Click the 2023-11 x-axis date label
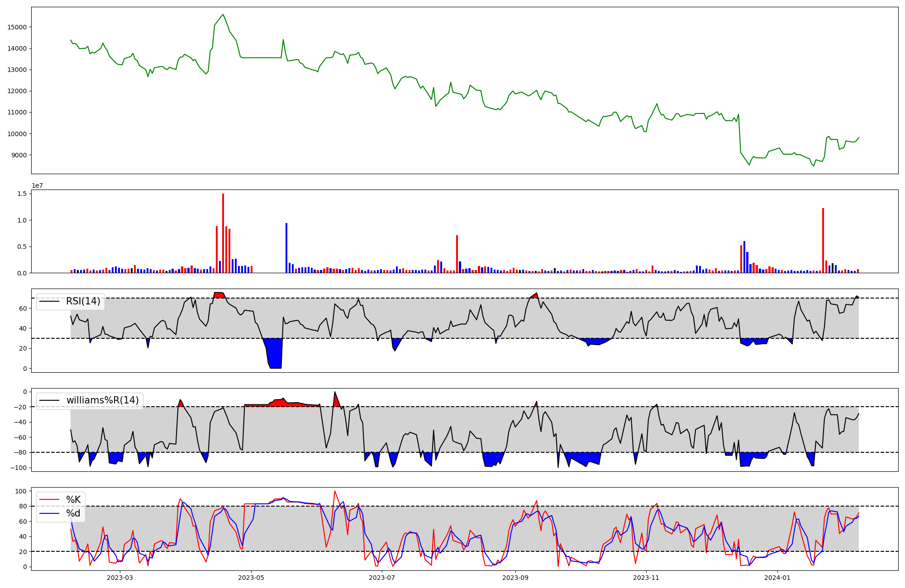Viewport: 905px width, 588px height. pos(646,578)
